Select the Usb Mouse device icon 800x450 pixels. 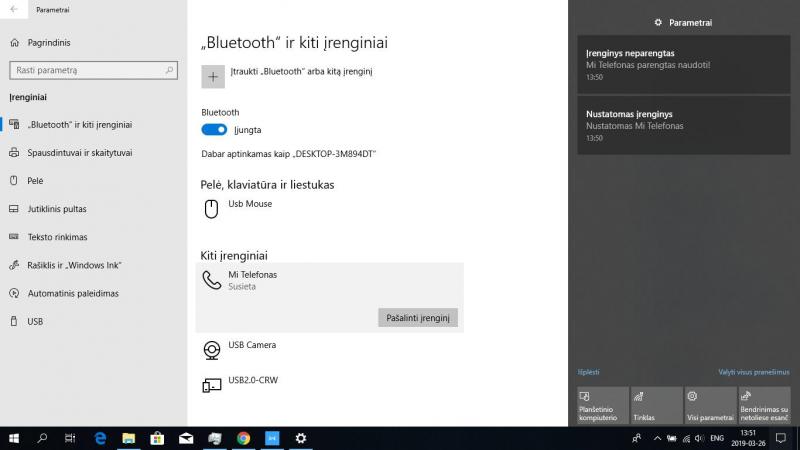tap(211, 209)
